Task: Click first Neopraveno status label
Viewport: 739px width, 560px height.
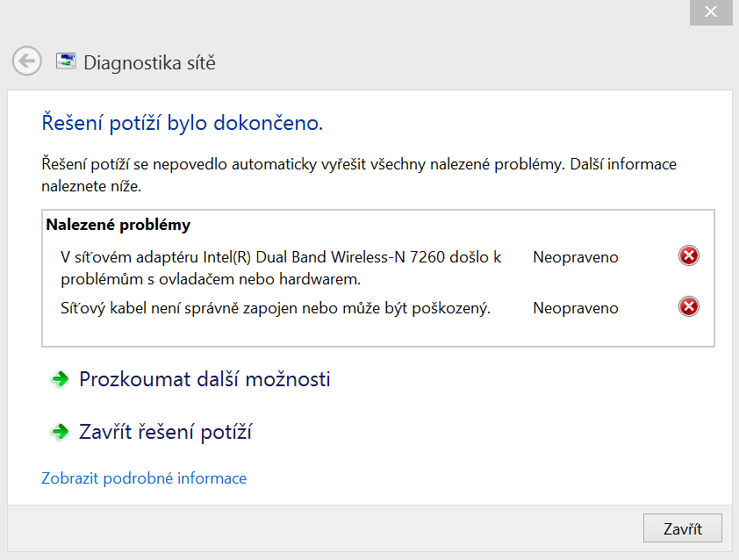Action: click(575, 257)
